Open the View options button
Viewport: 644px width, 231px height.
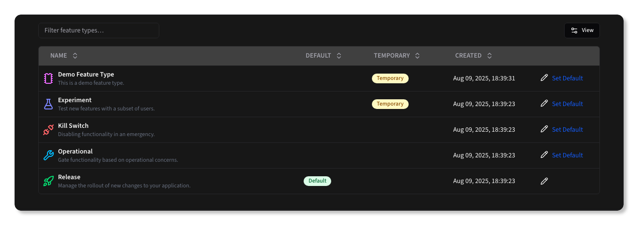[x=582, y=30]
